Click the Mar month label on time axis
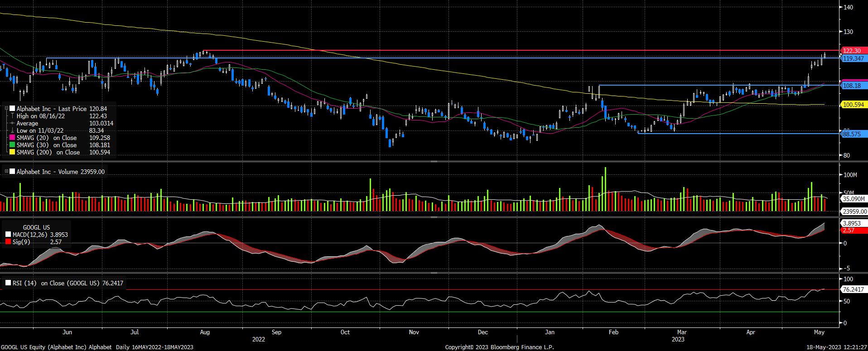The width and height of the screenshot is (868, 351). click(x=682, y=332)
